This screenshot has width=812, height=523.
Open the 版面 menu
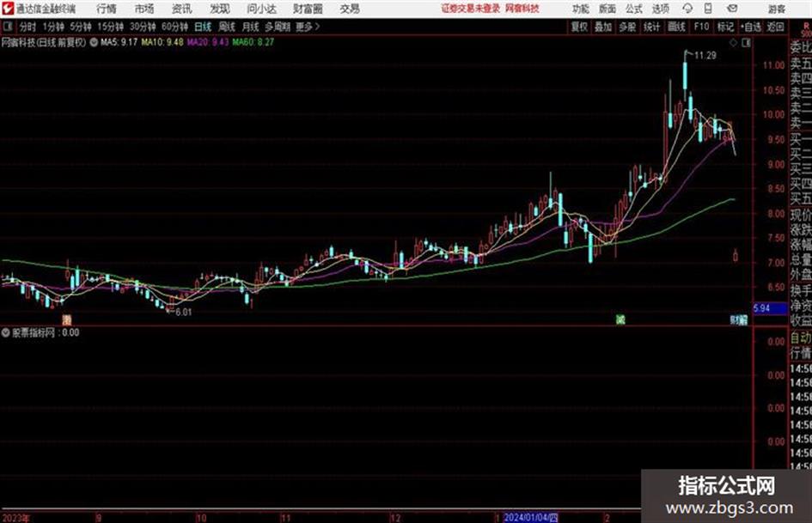coord(607,9)
